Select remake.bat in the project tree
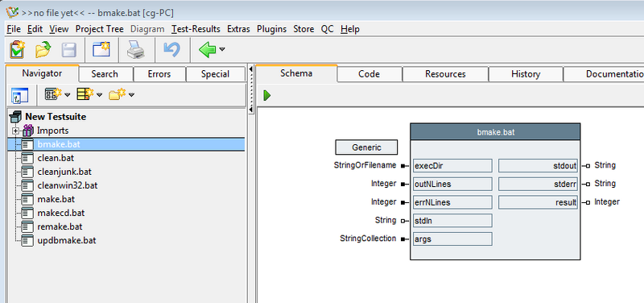Screen dimensions: 644x303 point(60,226)
